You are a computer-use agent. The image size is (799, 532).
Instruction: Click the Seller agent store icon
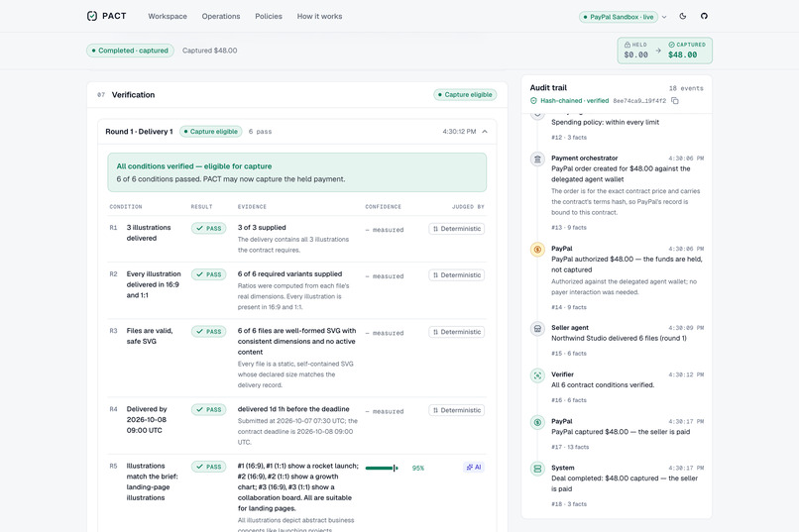(537, 328)
